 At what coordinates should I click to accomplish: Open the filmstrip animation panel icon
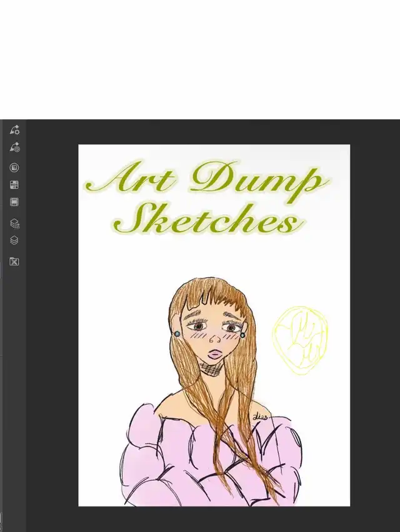pos(14,202)
